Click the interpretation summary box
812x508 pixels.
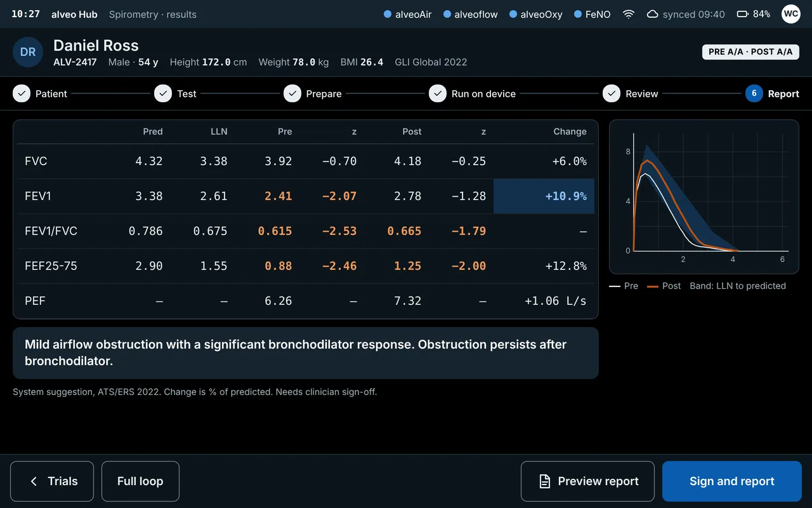tap(306, 353)
